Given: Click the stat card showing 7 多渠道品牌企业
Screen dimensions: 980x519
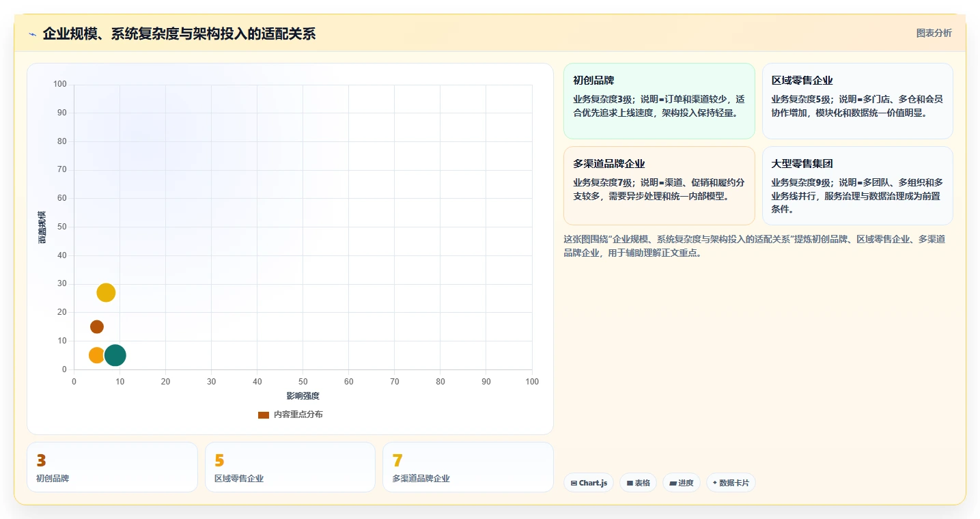Looking at the screenshot, I should coord(468,467).
